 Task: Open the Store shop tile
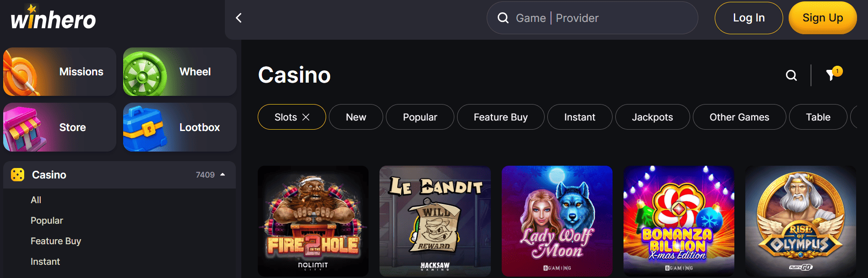pos(60,127)
